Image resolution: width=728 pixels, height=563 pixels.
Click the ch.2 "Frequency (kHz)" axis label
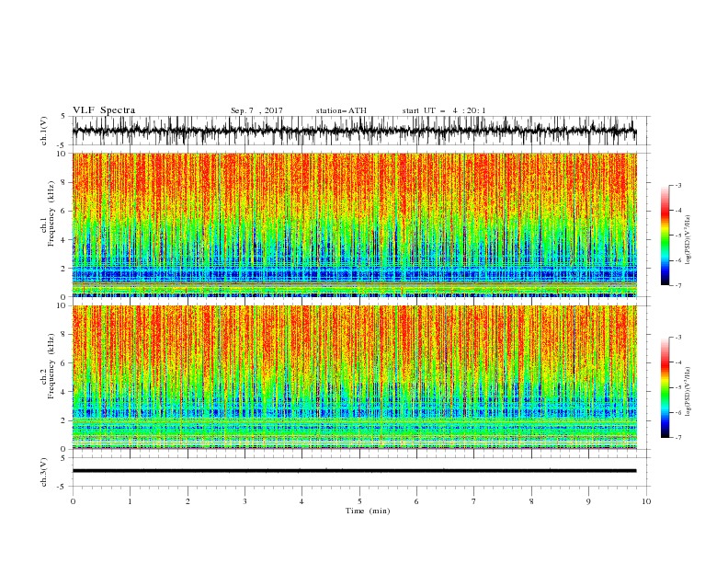[51, 366]
